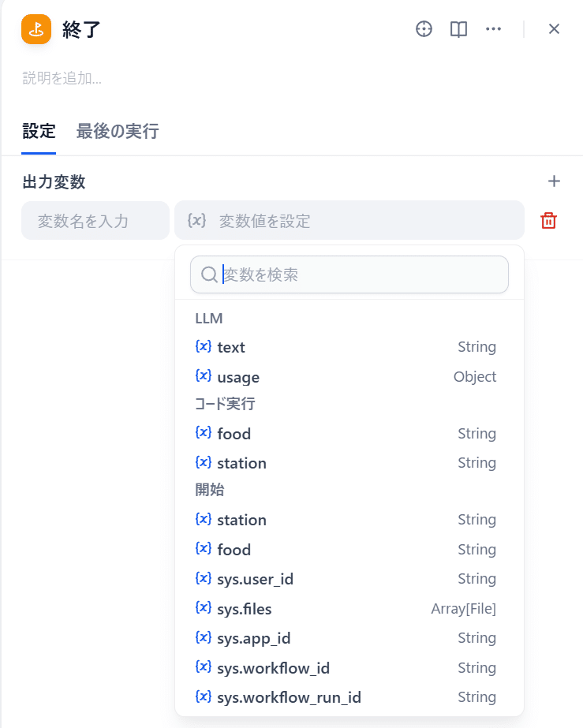This screenshot has height=728, width=583.
Task: Click the {x} icon beside usage variable
Action: tap(204, 376)
